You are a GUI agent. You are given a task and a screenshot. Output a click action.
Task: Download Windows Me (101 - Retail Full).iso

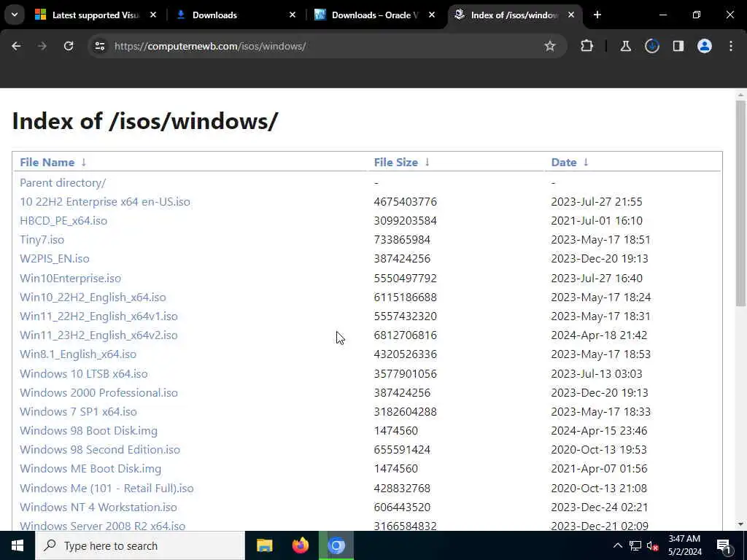pos(107,489)
